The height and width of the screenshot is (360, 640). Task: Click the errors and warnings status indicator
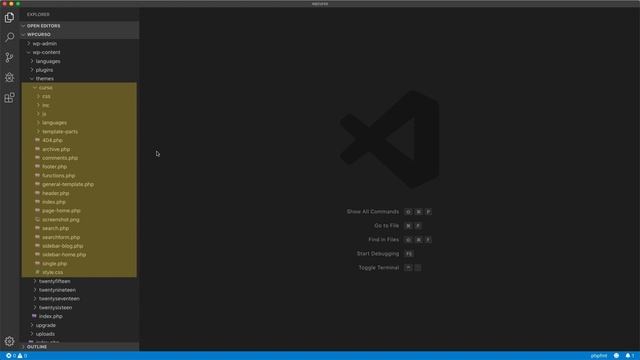pos(16,356)
